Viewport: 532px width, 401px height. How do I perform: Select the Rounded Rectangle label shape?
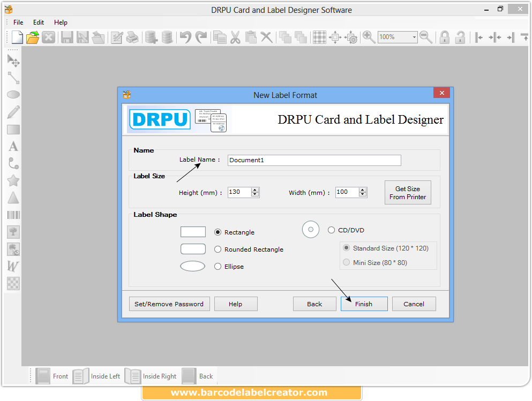(218, 249)
